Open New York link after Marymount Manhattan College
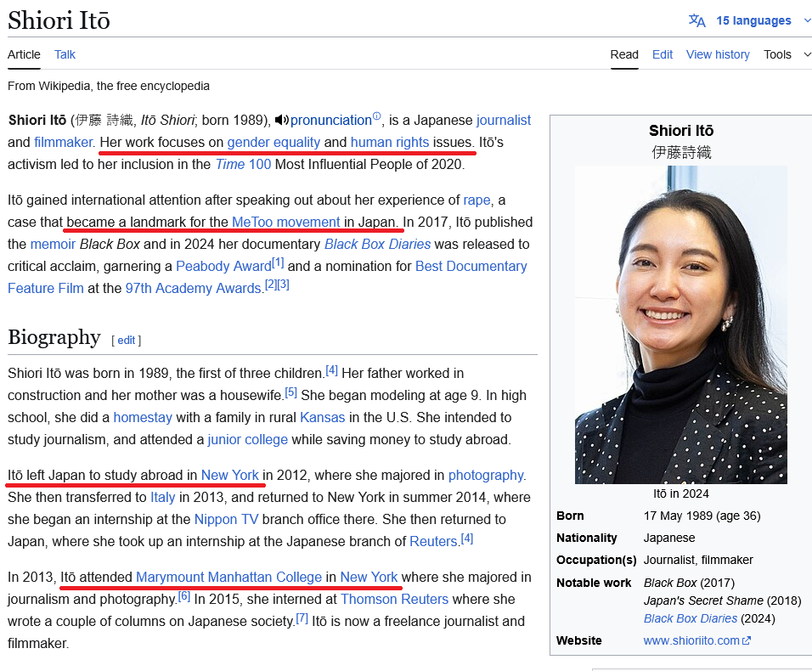The width and height of the screenshot is (812, 671). pos(369,578)
